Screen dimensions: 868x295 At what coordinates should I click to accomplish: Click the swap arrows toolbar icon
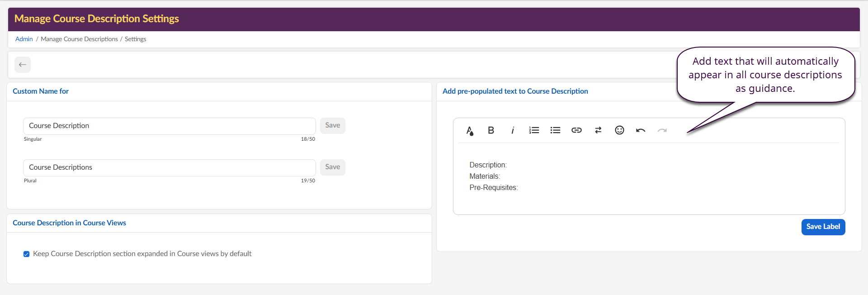click(x=598, y=130)
